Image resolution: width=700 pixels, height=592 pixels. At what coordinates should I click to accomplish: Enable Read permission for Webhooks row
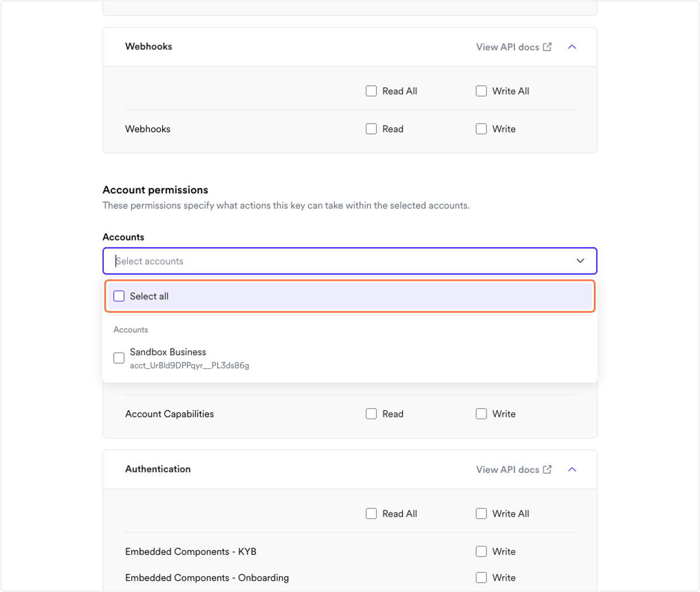[371, 129]
